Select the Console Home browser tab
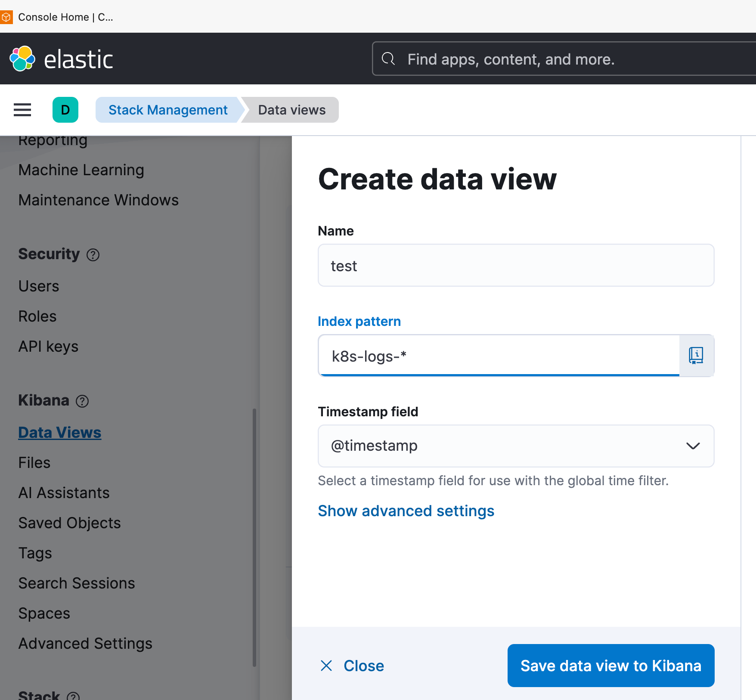 (x=58, y=17)
